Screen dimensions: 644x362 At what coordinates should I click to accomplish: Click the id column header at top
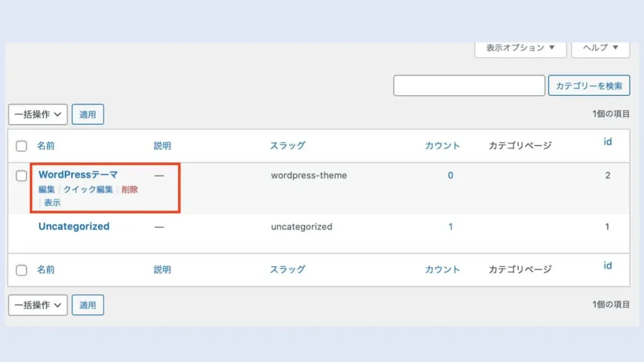click(608, 141)
